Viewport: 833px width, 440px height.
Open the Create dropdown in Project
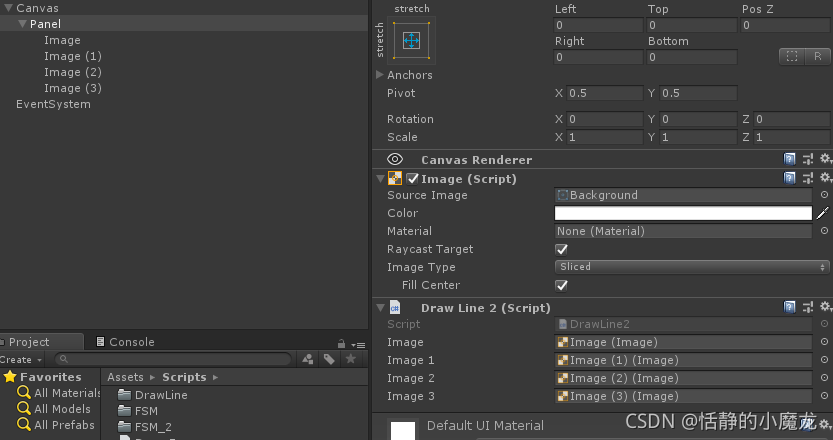tap(21, 360)
